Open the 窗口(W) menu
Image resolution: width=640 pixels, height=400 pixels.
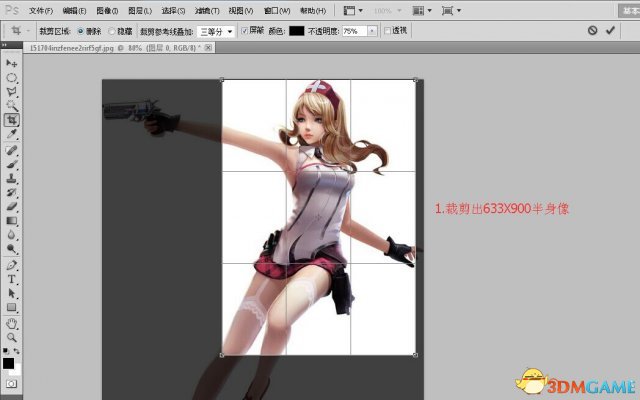277,11
